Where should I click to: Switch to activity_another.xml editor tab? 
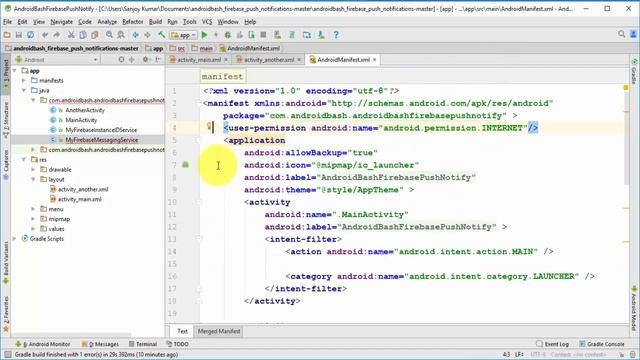click(x=269, y=60)
